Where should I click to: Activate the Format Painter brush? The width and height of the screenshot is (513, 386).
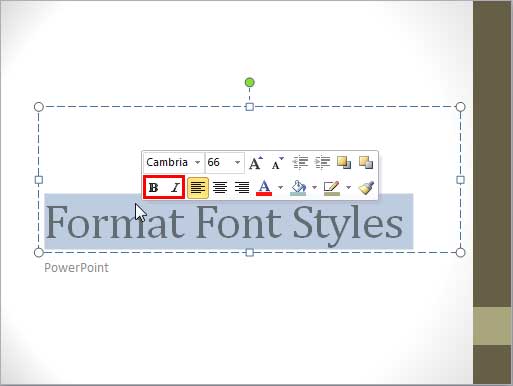point(366,188)
